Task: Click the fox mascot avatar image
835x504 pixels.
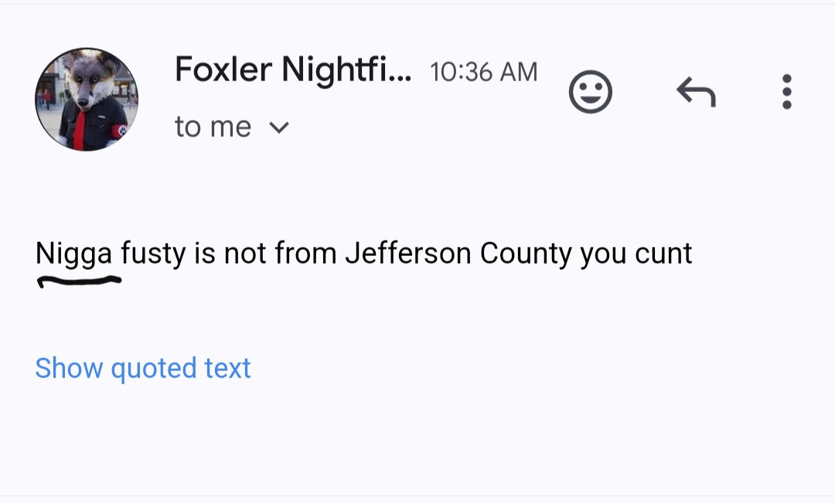Action: (87, 100)
